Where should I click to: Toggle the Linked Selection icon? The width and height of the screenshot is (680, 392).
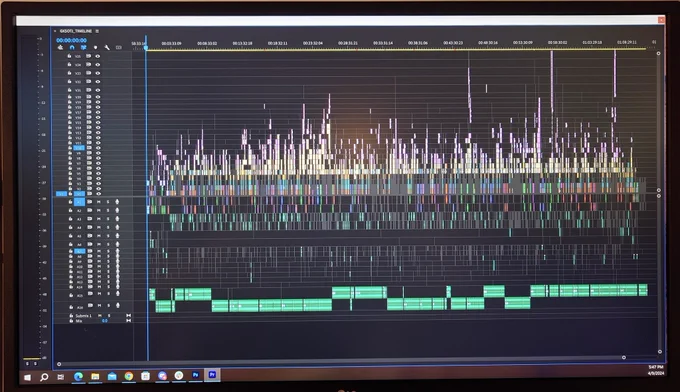(84, 47)
